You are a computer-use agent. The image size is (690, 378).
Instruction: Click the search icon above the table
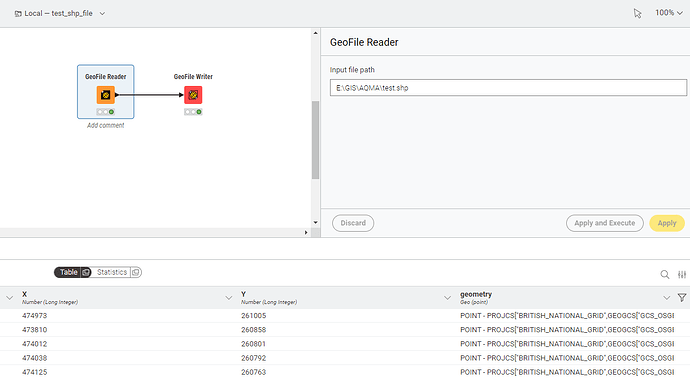pyautogui.click(x=664, y=275)
